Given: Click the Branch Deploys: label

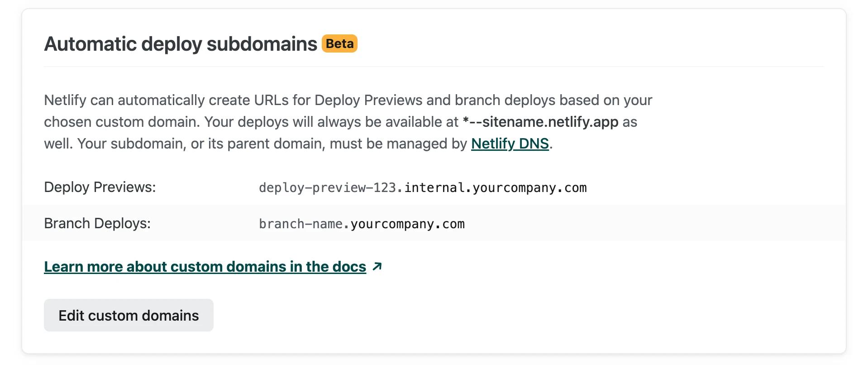Looking at the screenshot, I should coord(97,223).
